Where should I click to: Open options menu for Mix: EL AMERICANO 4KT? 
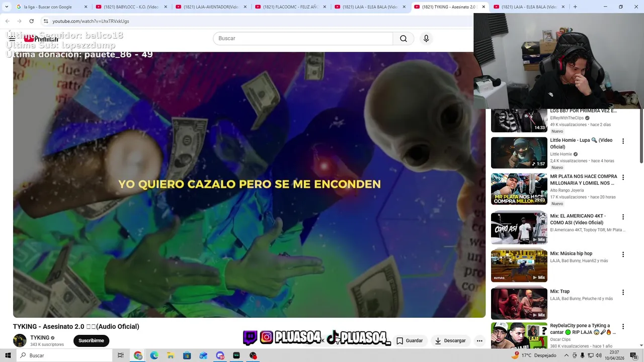pos(623,217)
